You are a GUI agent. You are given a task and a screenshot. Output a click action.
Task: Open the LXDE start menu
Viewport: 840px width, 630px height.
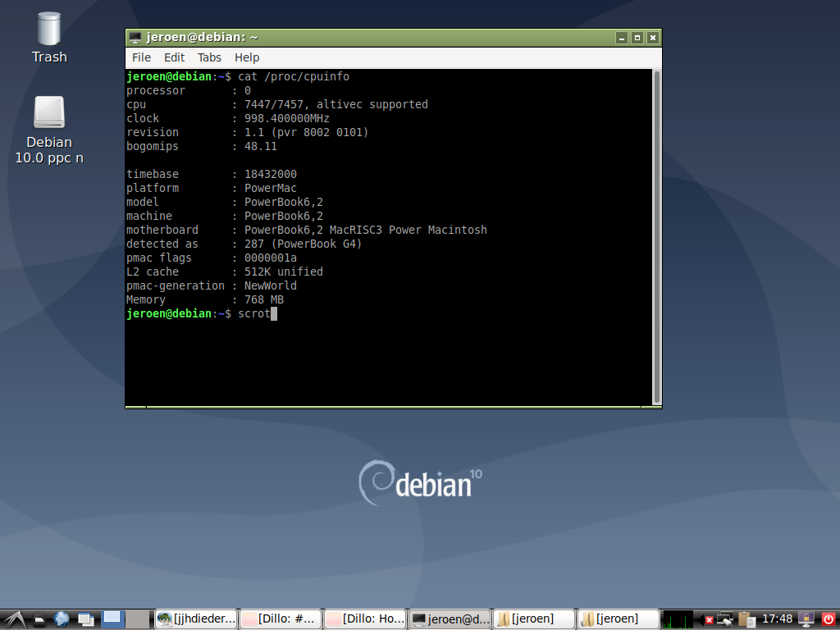coord(13,619)
